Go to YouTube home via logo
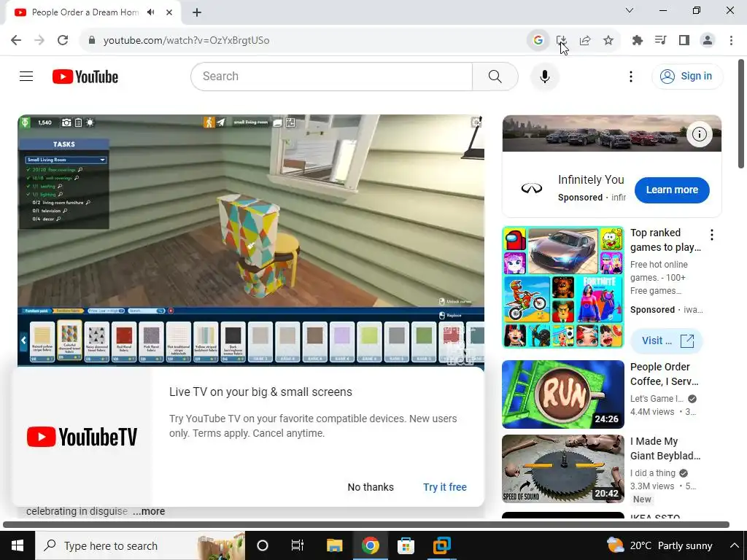 tap(85, 77)
